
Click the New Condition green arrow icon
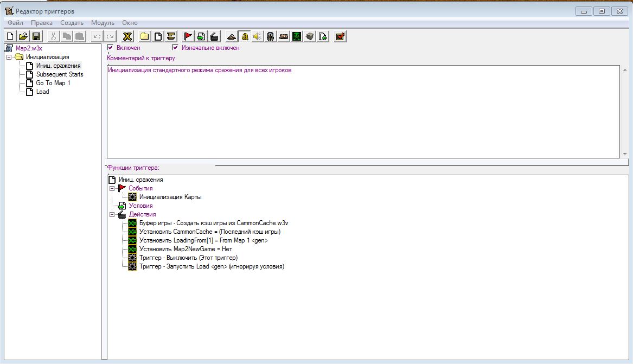pyautogui.click(x=201, y=37)
